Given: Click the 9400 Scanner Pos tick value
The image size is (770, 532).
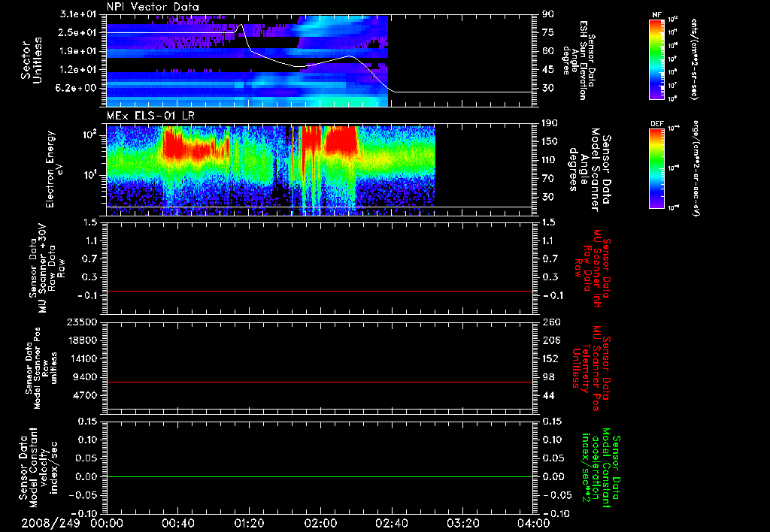Looking at the screenshot, I should click(x=85, y=377).
